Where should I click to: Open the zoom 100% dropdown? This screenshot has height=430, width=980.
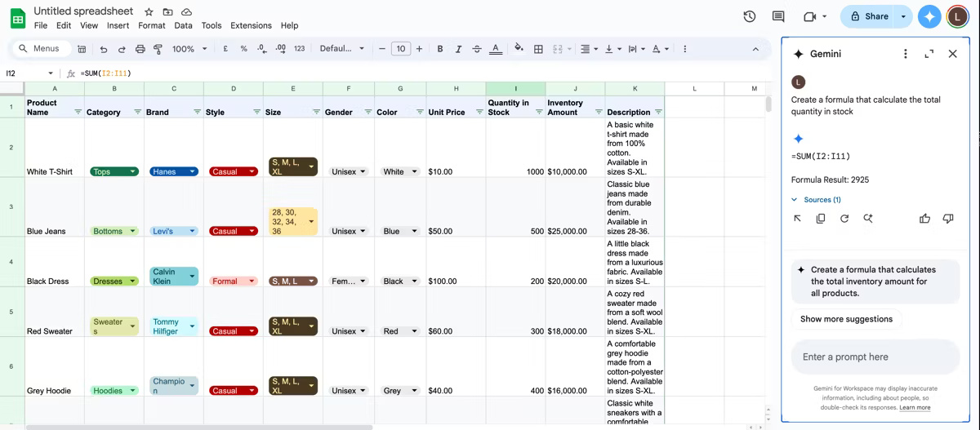tap(189, 49)
